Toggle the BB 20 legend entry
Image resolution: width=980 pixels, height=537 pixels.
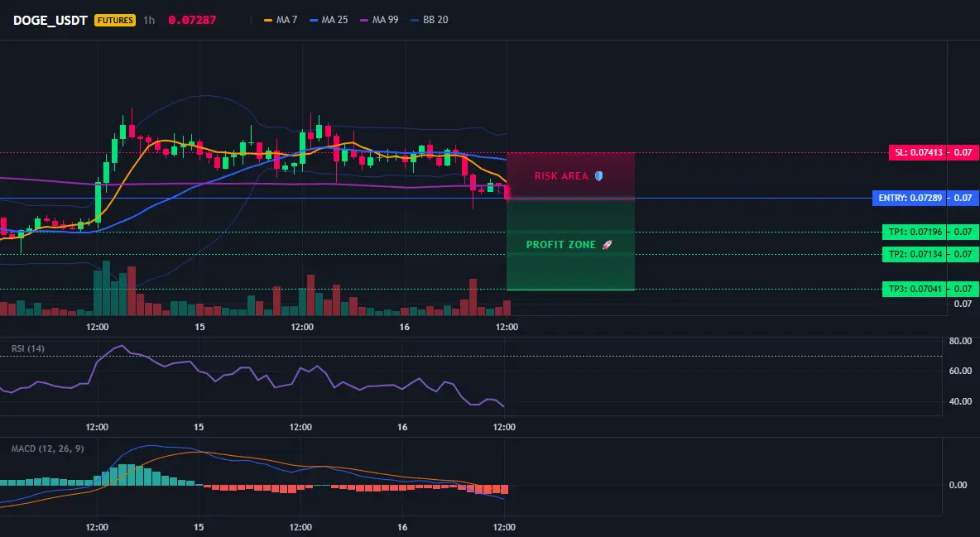(x=430, y=20)
